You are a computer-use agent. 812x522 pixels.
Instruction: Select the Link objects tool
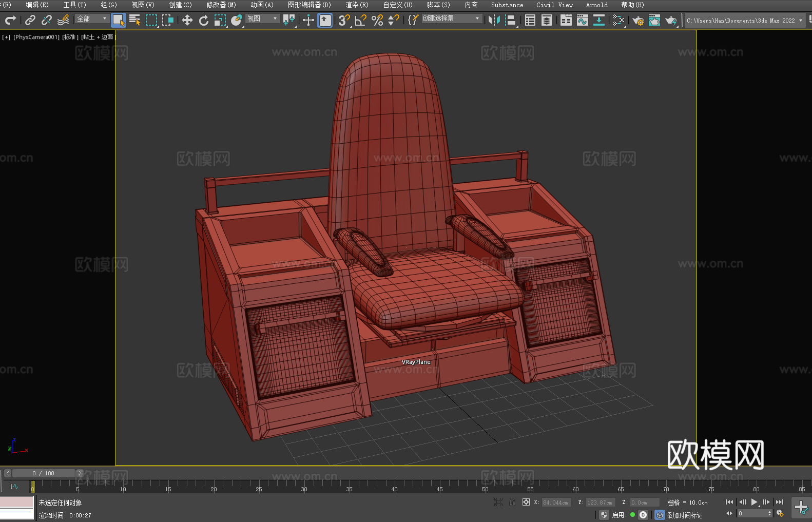[x=30, y=20]
